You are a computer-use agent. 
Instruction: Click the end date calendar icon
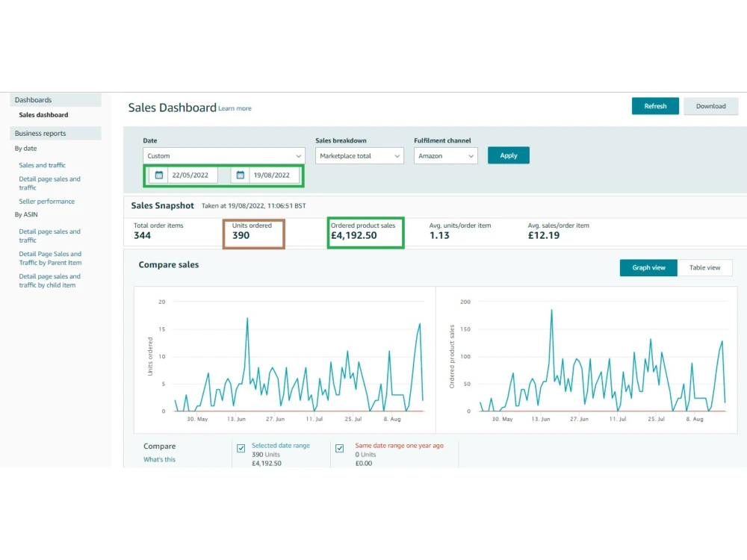click(240, 175)
